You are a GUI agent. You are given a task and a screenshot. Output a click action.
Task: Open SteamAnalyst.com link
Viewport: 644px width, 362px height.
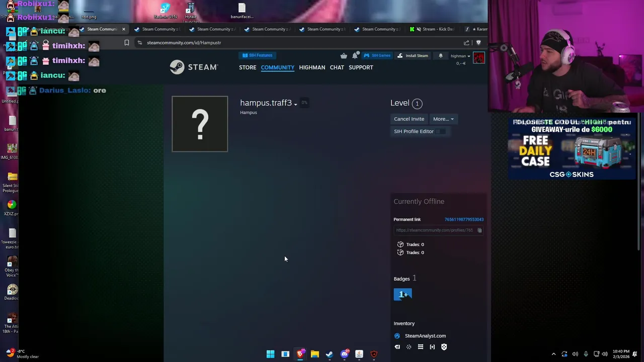tap(425, 336)
